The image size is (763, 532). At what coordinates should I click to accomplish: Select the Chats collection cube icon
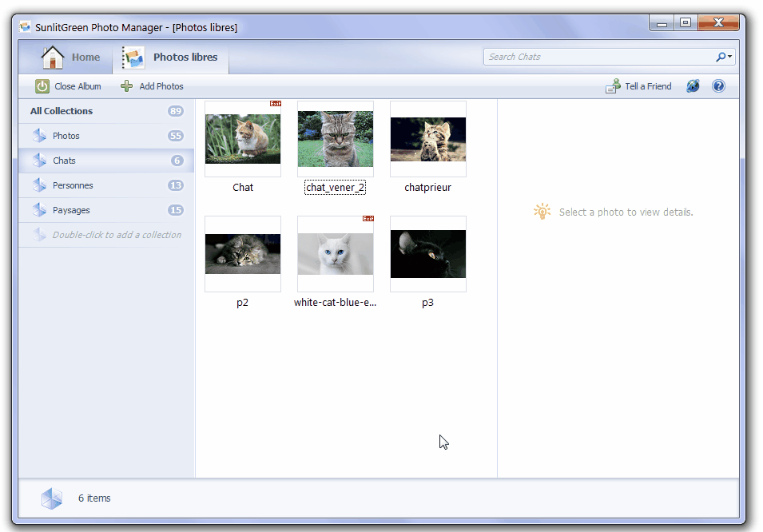tap(42, 161)
